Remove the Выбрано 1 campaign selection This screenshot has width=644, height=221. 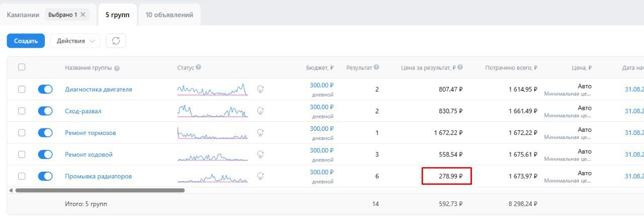(83, 15)
